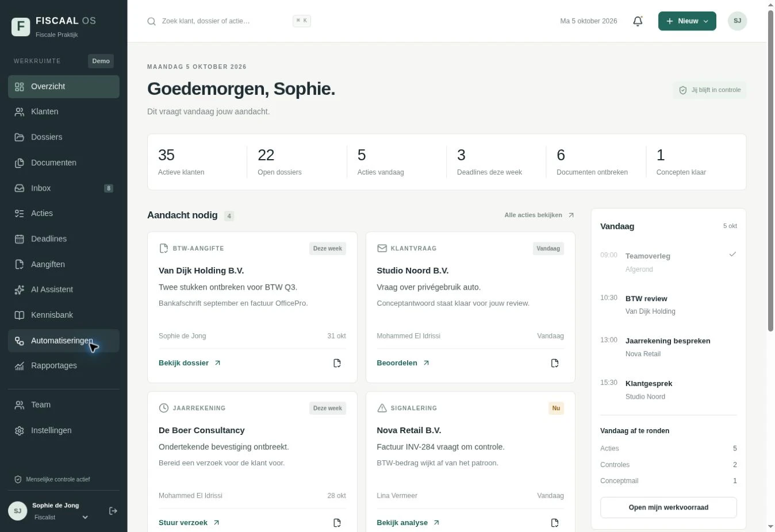Click Klantgesprek agenda item
This screenshot has height=532, width=775.
pos(669,390)
